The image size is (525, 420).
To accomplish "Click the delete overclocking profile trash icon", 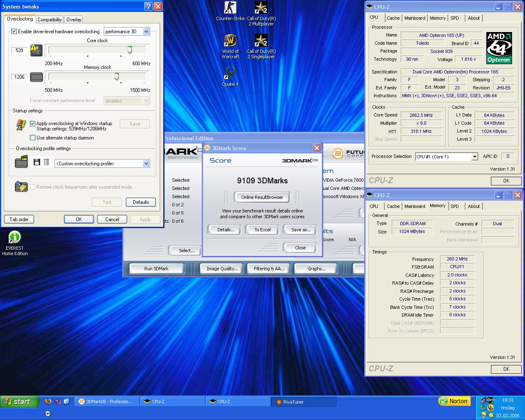I will pos(46,162).
